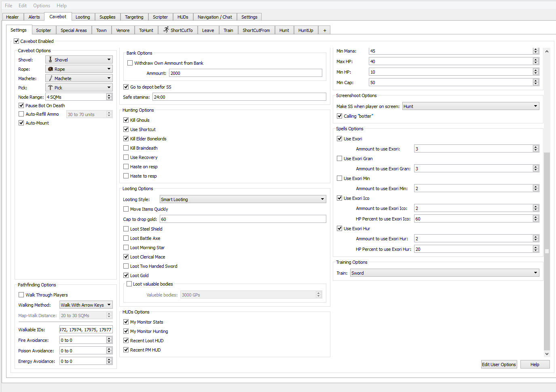Toggle the Auto-Mount option

point(21,123)
